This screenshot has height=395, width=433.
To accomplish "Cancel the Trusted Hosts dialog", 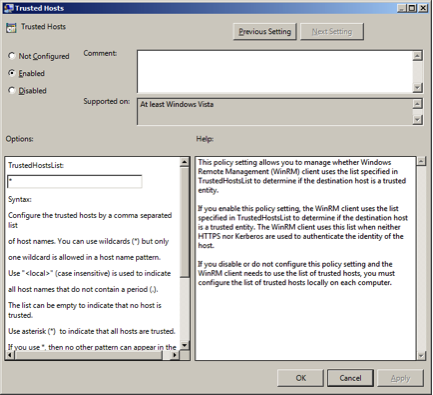I will click(350, 378).
